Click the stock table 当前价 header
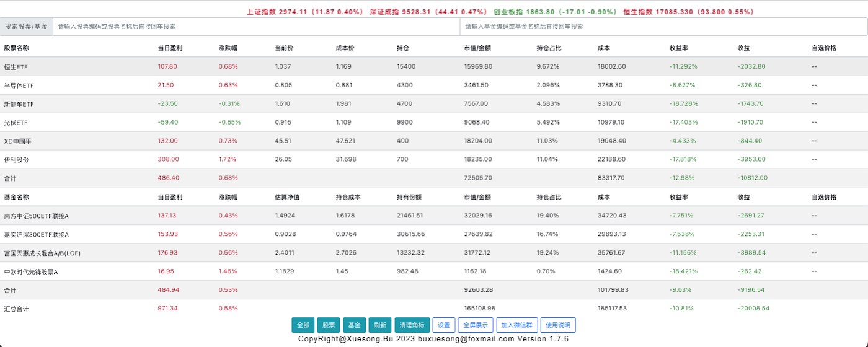Screen dimensions: 868x347 click(284, 48)
